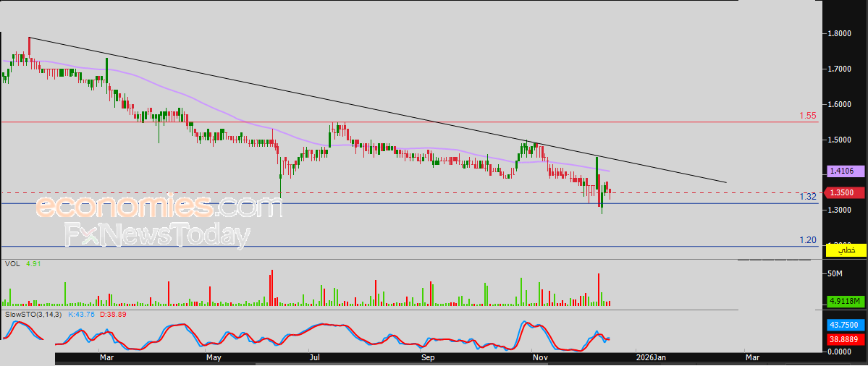Click the red 1.3500 current price tag
Viewport: 868px width, 366px height.
[x=844, y=192]
